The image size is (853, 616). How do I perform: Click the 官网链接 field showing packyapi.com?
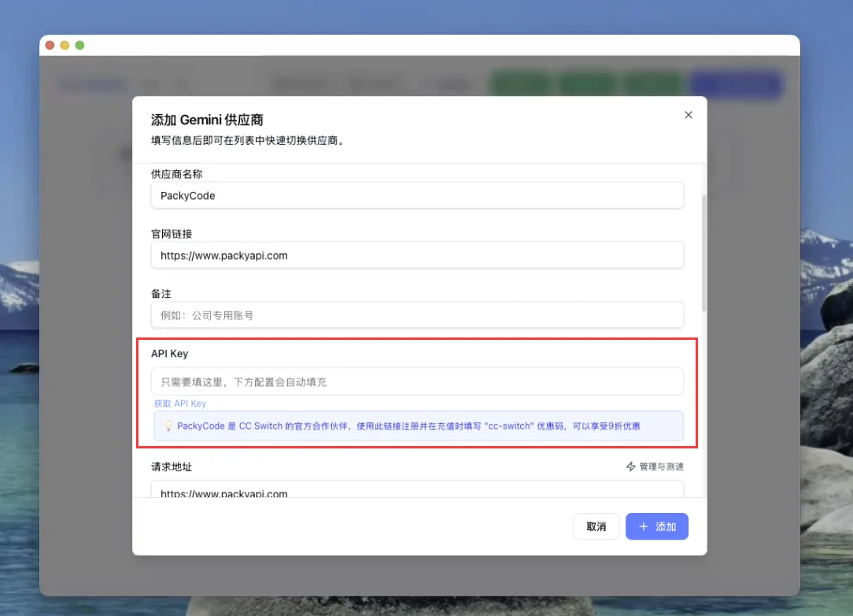coord(417,256)
